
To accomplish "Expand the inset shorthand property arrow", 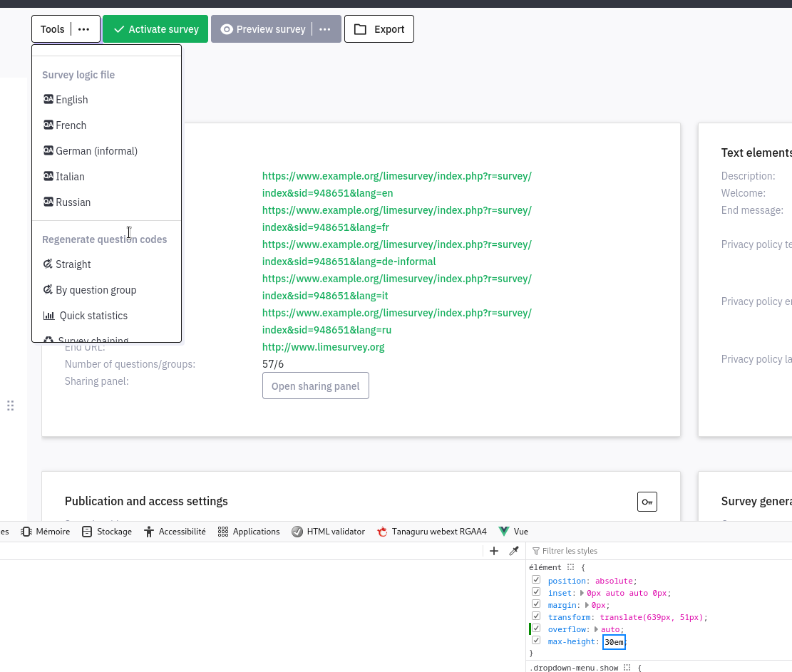I will (x=582, y=593).
